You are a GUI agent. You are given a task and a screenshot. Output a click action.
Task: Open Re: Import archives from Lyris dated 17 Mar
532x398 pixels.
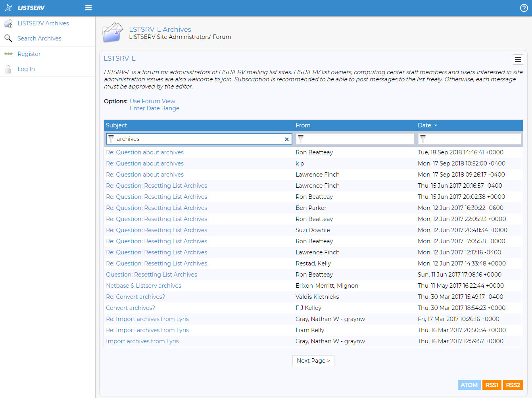click(147, 319)
